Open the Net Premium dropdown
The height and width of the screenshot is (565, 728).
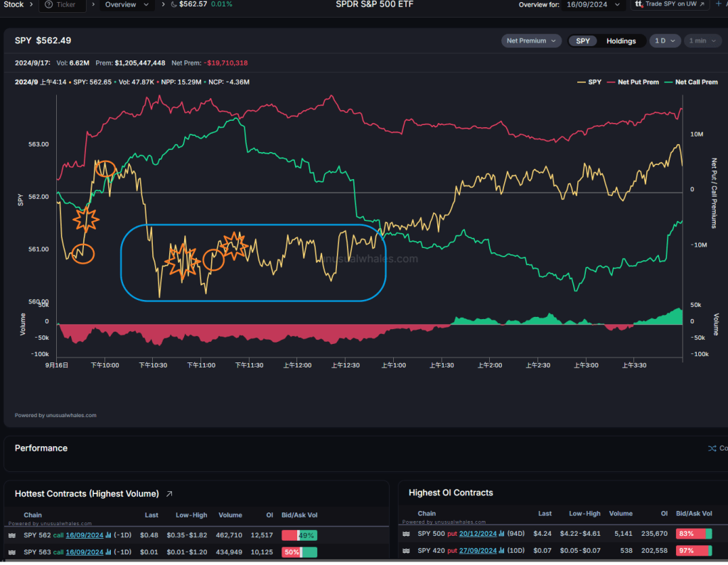531,41
